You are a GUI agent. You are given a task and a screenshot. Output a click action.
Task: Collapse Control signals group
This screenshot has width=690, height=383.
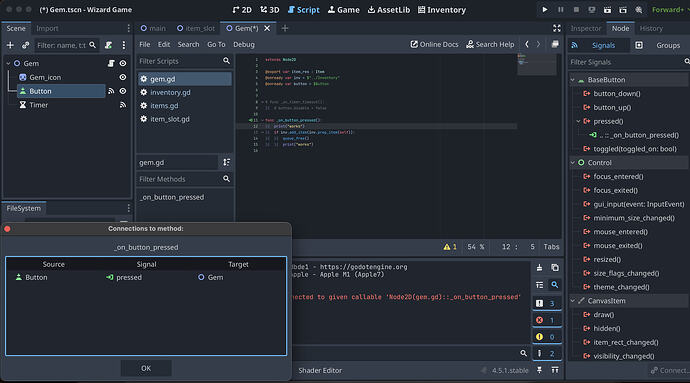pyautogui.click(x=573, y=162)
